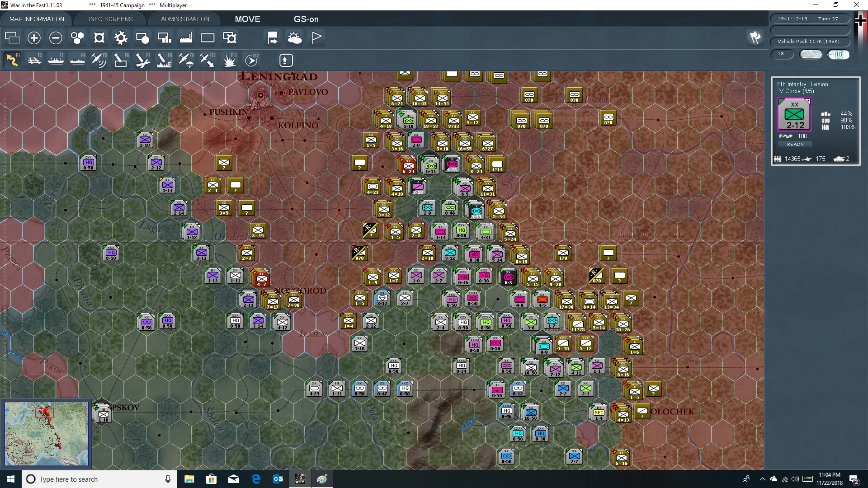This screenshot has height=488, width=868.
Task: Click the rectangle with unit frame icon
Action: click(230, 38)
